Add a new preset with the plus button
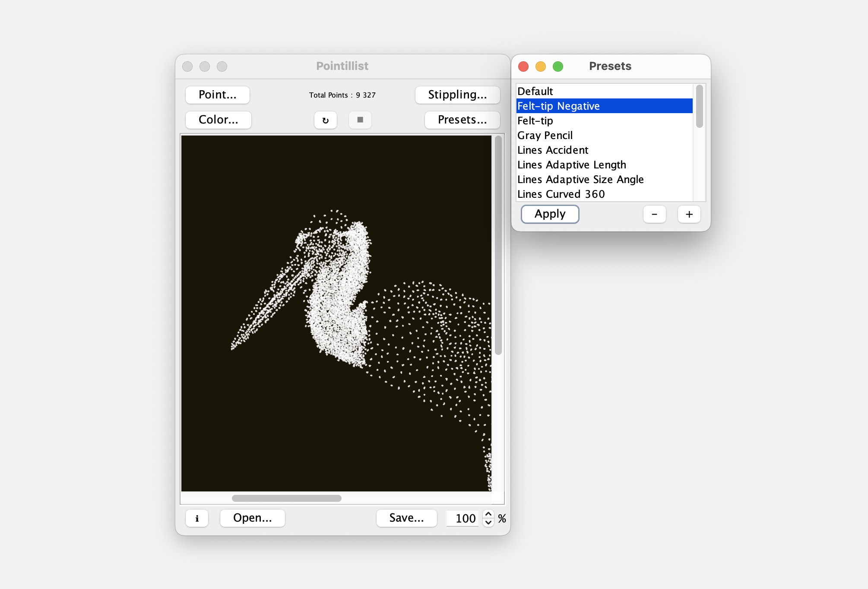Viewport: 868px width, 589px height. (689, 214)
